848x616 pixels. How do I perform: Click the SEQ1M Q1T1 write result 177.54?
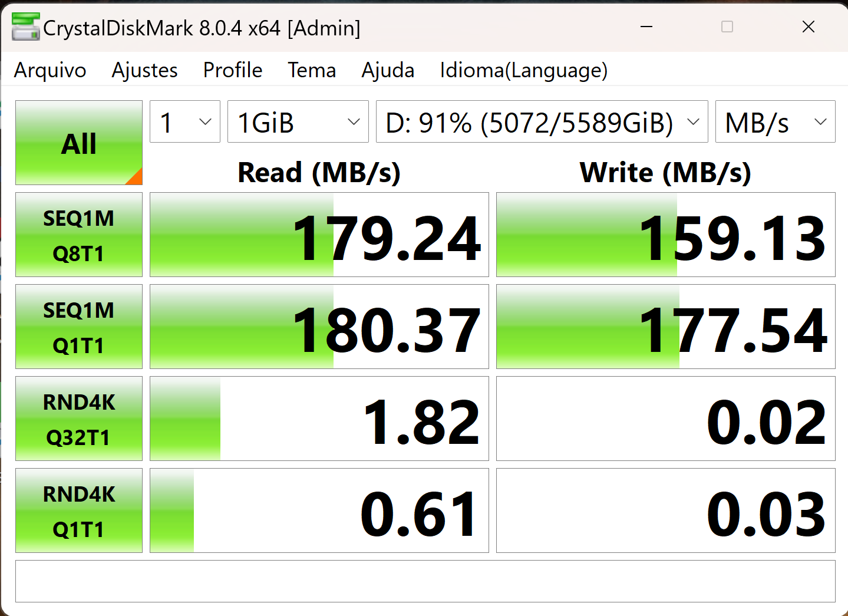[x=666, y=327]
